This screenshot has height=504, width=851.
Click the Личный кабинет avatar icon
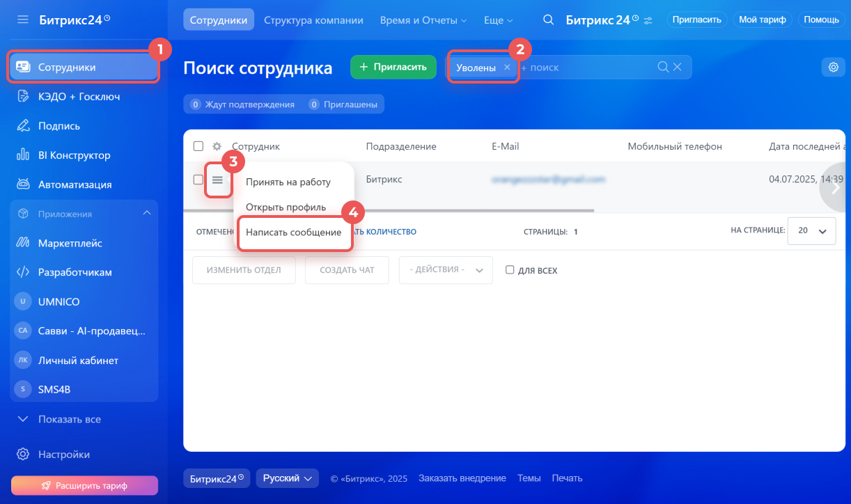[23, 361]
